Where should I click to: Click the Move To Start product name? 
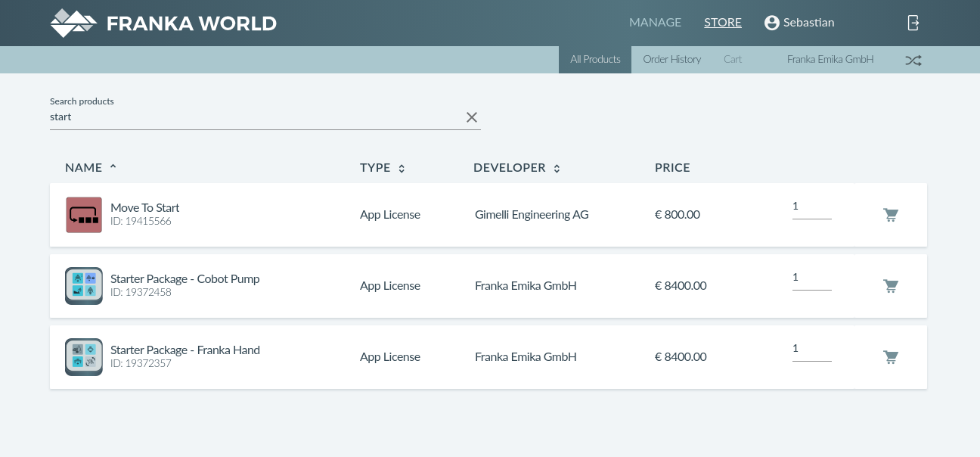144,208
